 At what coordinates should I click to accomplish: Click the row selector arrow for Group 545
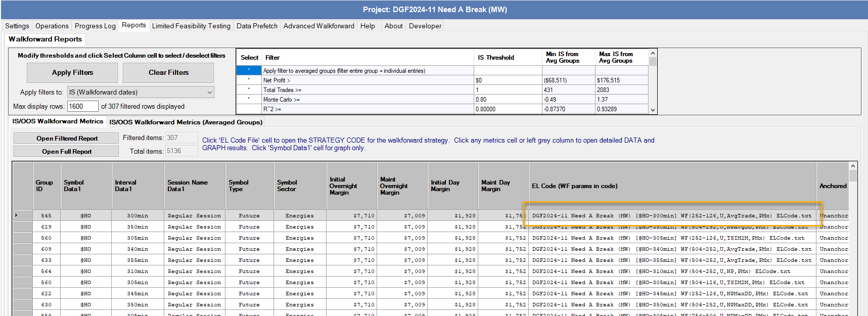click(x=17, y=215)
